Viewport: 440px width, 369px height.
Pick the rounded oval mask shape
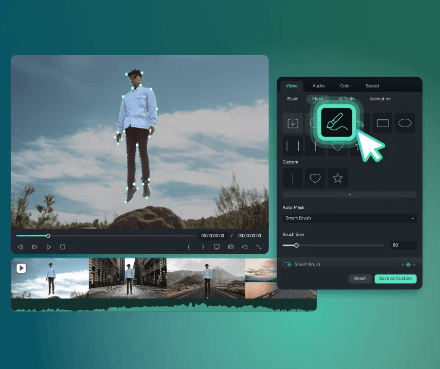click(x=405, y=123)
